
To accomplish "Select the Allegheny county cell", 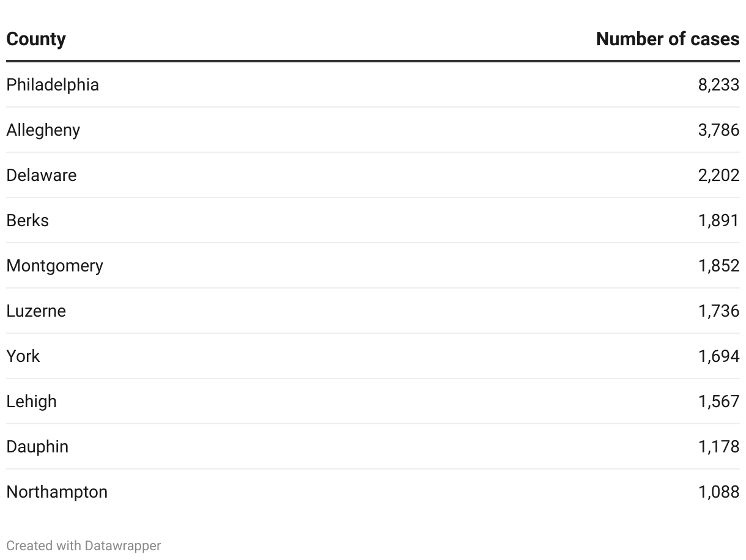I will [43, 130].
